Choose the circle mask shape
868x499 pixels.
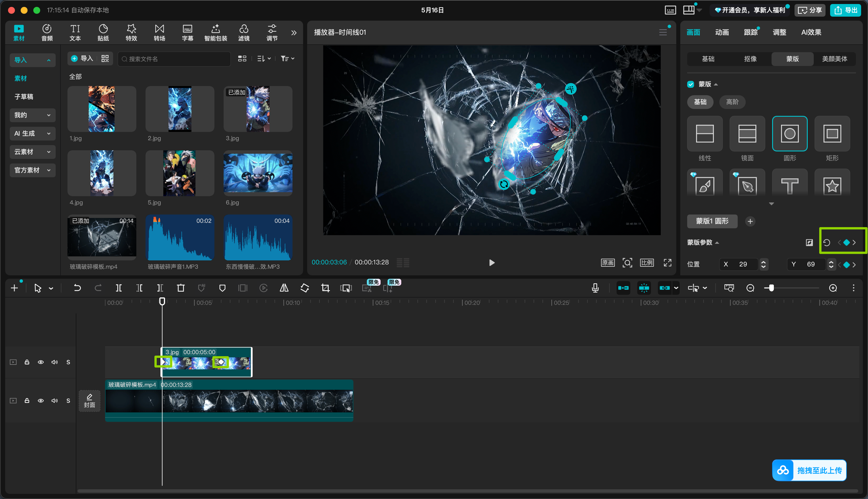tap(789, 134)
